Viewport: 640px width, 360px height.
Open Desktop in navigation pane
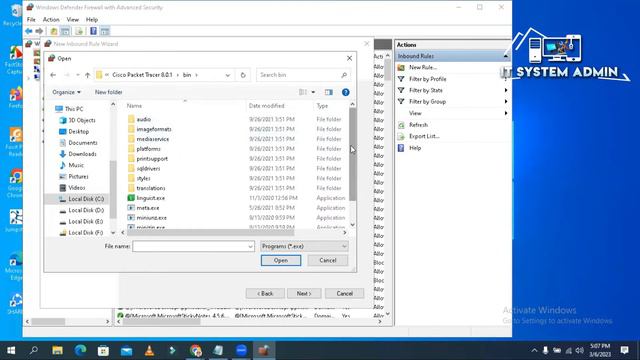pos(79,131)
